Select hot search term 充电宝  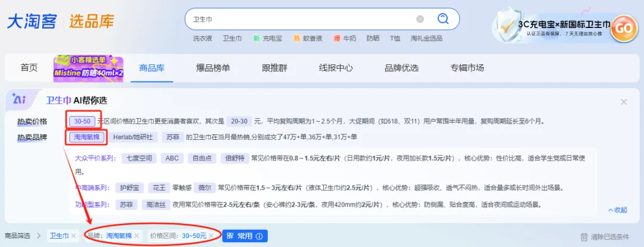273,39
